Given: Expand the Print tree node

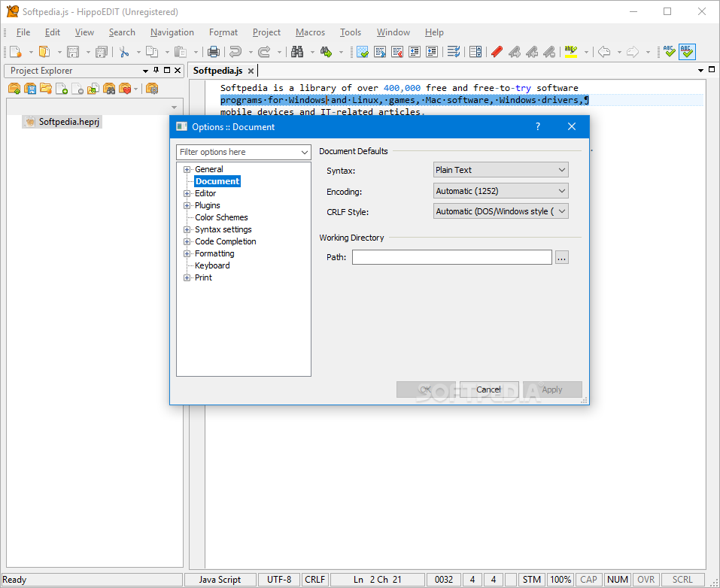Looking at the screenshot, I should tap(187, 277).
